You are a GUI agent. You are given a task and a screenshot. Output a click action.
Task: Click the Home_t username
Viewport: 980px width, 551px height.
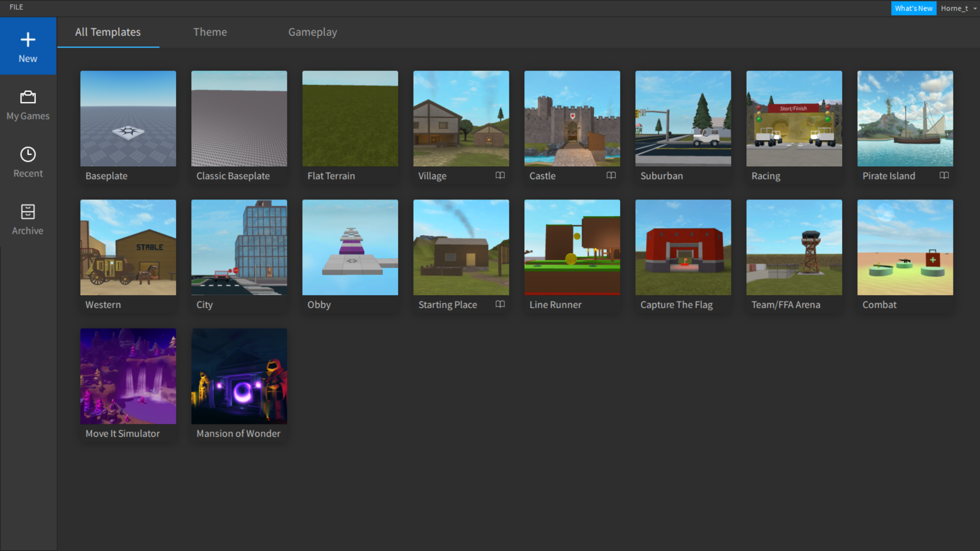click(954, 8)
